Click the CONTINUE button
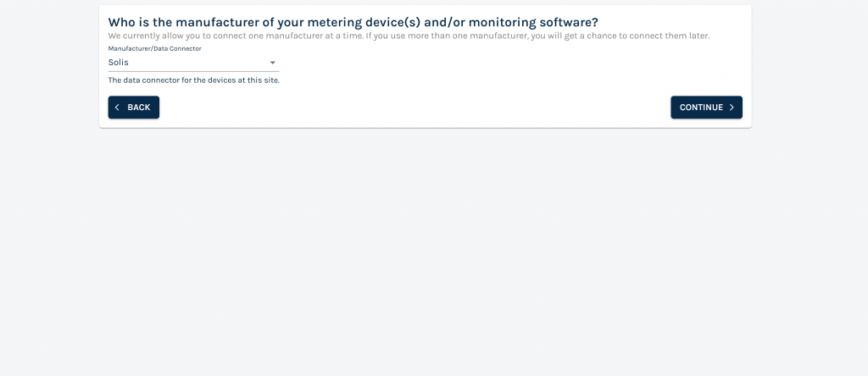Viewport: 868px width, 376px height. pyautogui.click(x=706, y=108)
